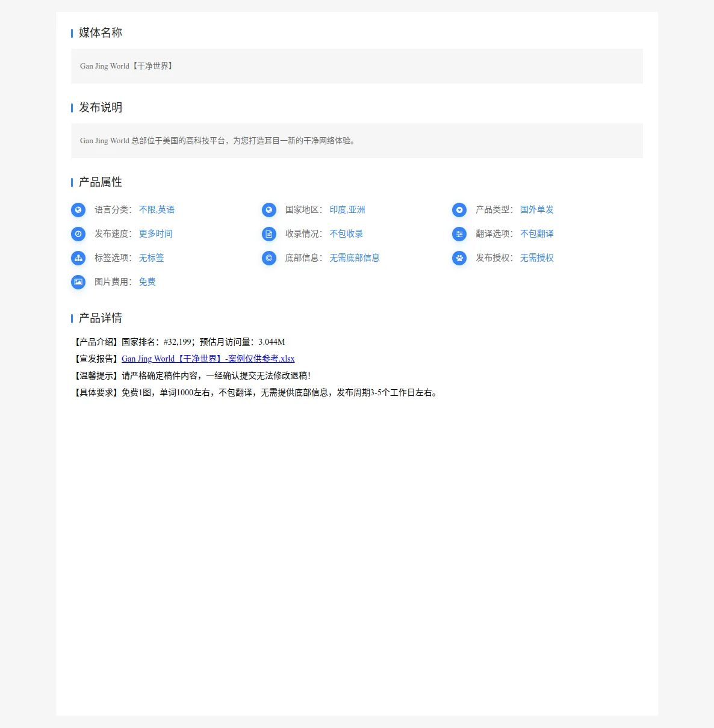Screen dimensions: 714x728
Task: Click the 发布说明 section heading
Action: [101, 107]
